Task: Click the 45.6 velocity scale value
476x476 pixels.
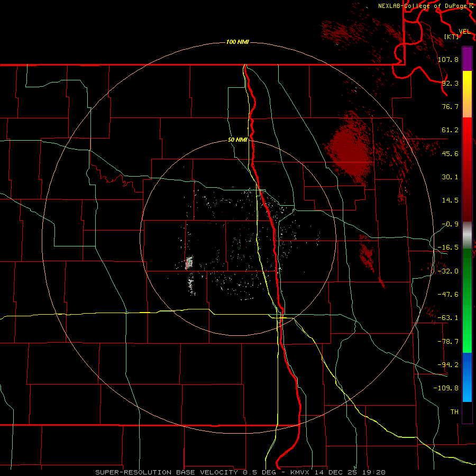Action: click(x=450, y=153)
